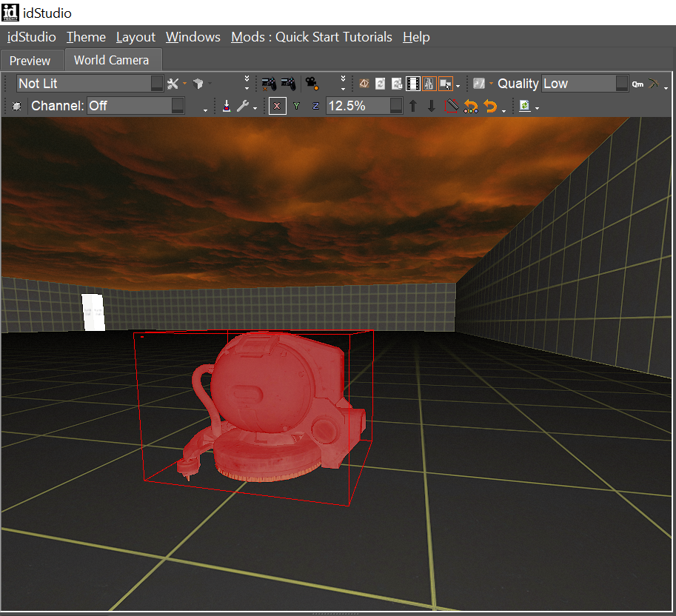Click the up arrow icon
The width and height of the screenshot is (676, 616).
point(413,106)
